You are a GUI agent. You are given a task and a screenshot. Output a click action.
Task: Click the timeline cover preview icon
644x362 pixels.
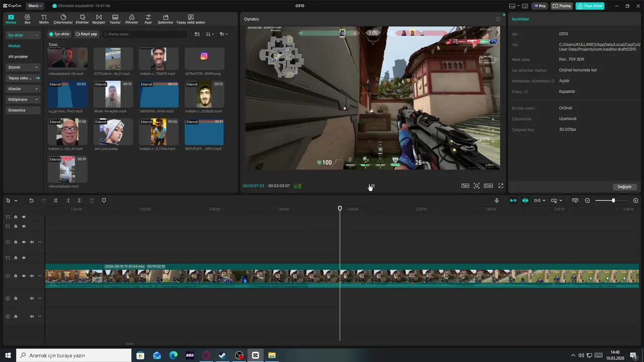point(575,201)
